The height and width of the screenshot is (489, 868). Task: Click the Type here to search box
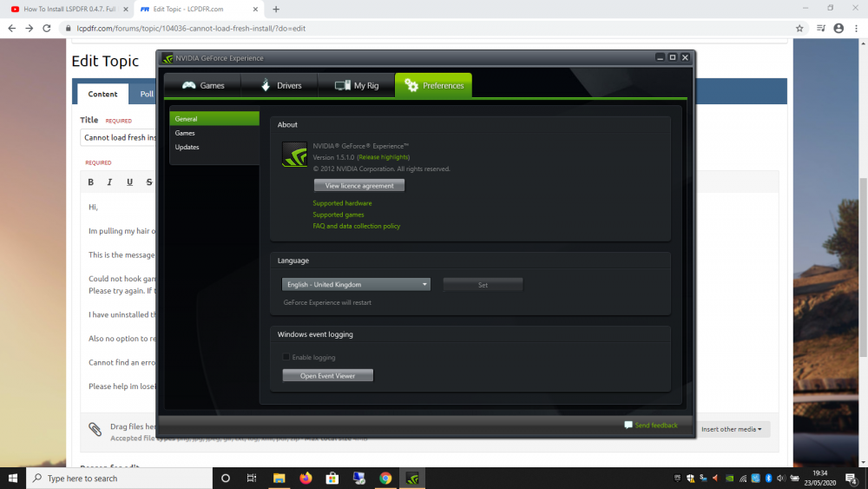tap(120, 478)
